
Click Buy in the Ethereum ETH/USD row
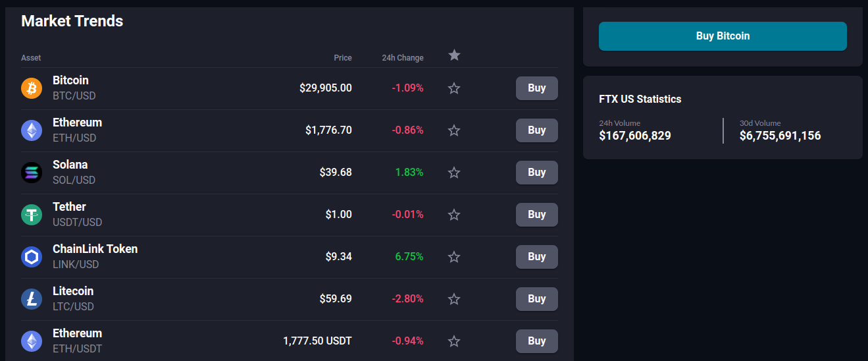pos(536,130)
